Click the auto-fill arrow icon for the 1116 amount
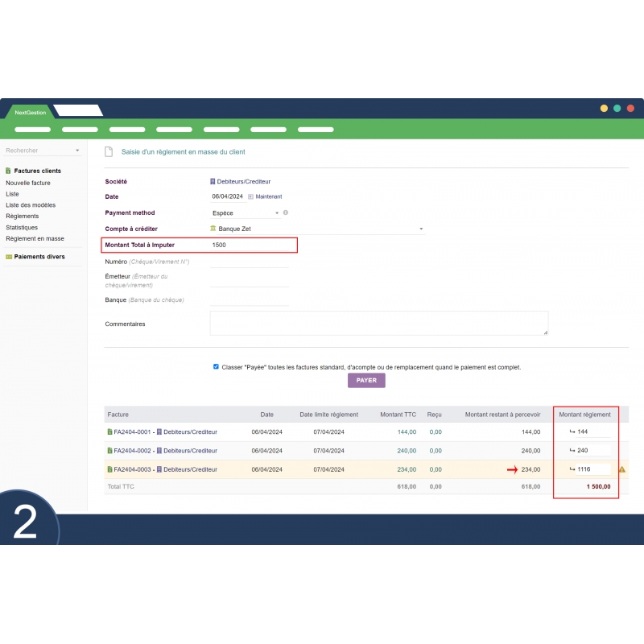Image resolution: width=644 pixels, height=644 pixels. 572,469
